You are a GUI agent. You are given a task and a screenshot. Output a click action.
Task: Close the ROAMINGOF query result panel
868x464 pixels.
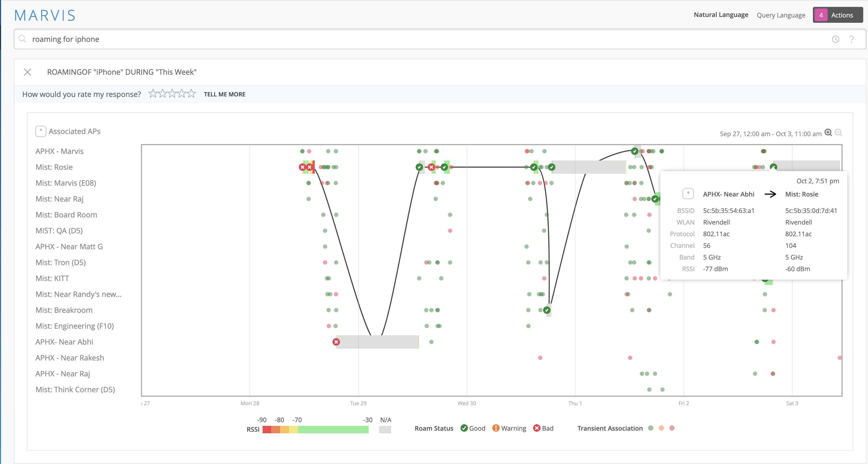pyautogui.click(x=28, y=72)
